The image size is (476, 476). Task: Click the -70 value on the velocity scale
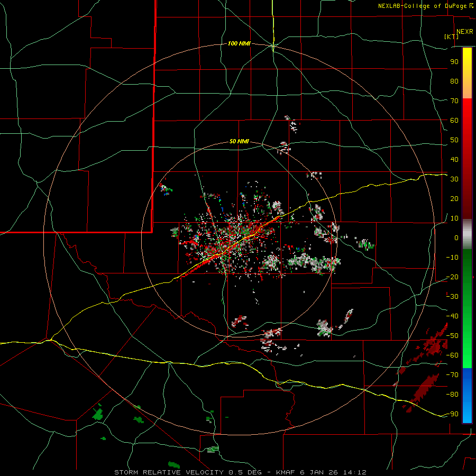click(x=452, y=375)
